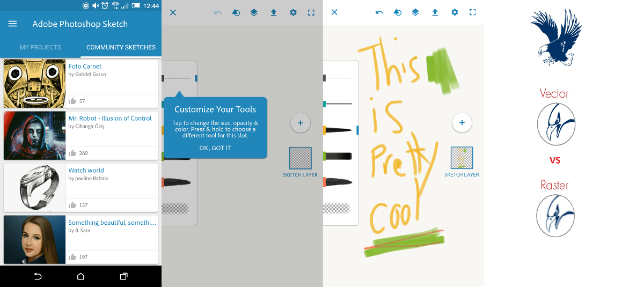644x287 pixels.
Task: Tap the share upload icon on the drawing screen
Action: (435, 12)
